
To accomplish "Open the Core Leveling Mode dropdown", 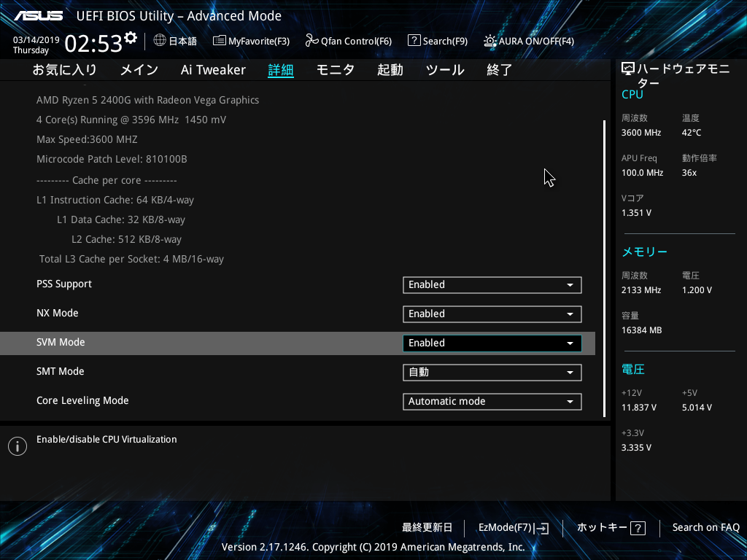I will click(x=492, y=402).
